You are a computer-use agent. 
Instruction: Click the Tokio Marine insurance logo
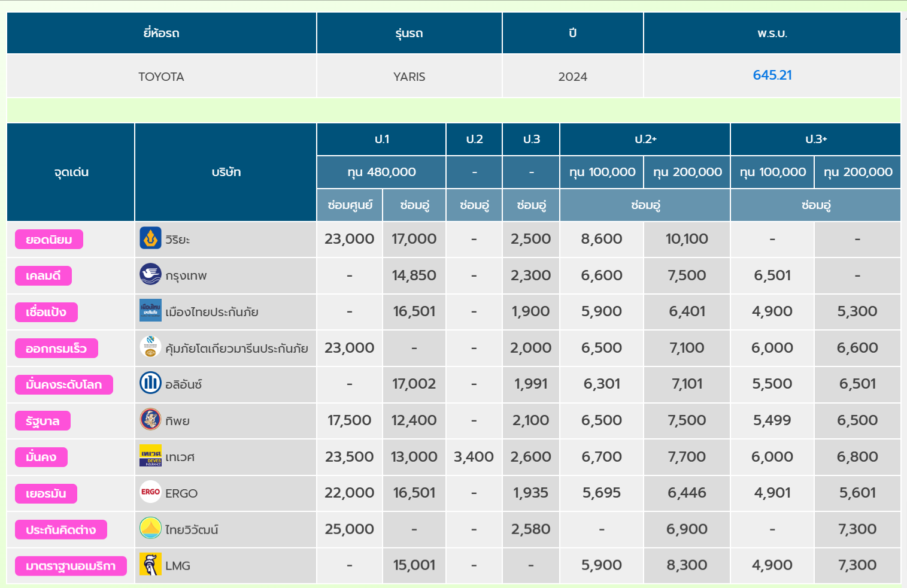click(150, 347)
